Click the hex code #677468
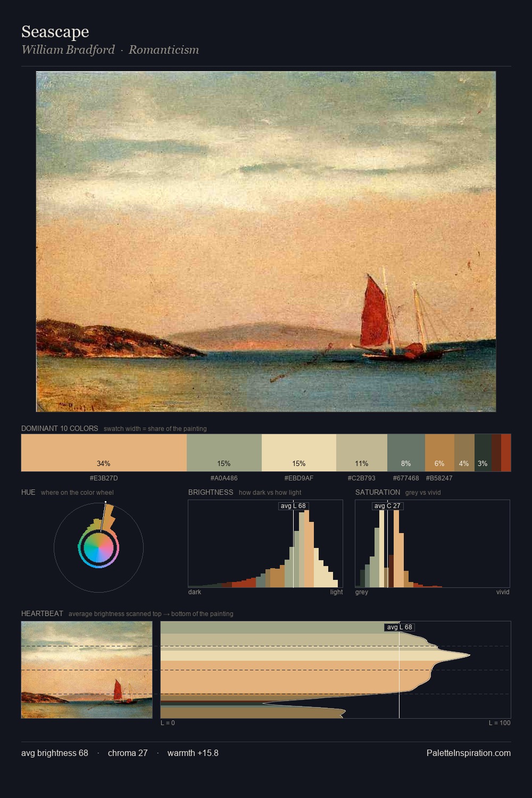Viewport: 532px width, 798px height. [x=406, y=478]
